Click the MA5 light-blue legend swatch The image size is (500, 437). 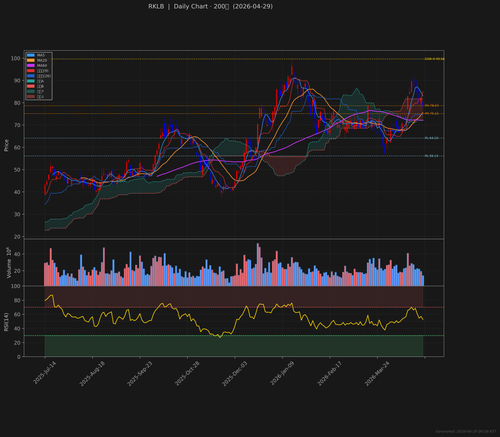pyautogui.click(x=31, y=55)
